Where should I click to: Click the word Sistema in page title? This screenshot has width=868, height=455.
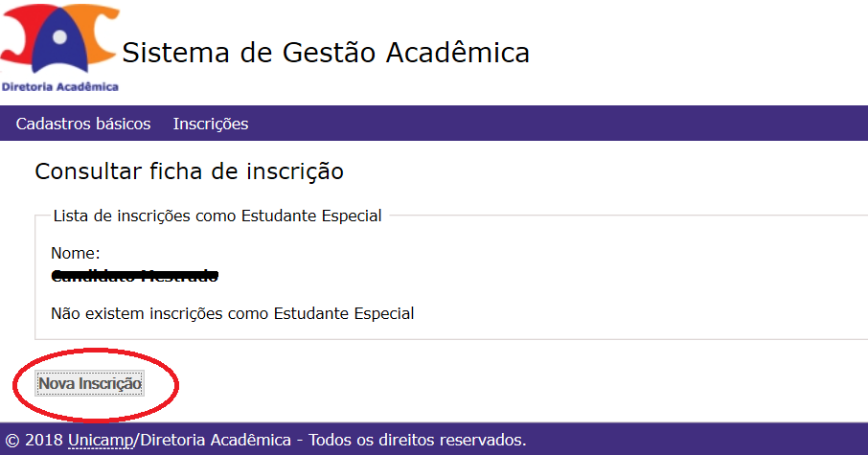coord(175,53)
